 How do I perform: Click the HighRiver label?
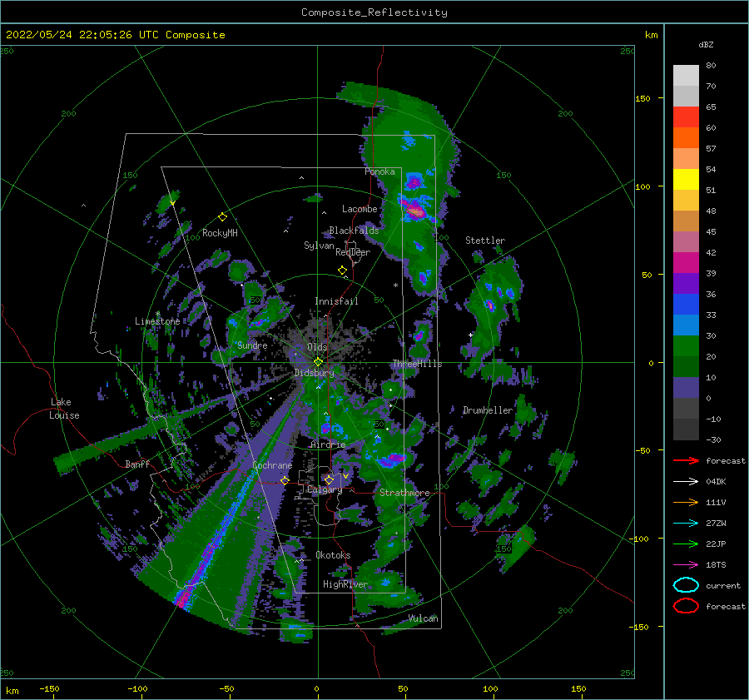(x=345, y=584)
